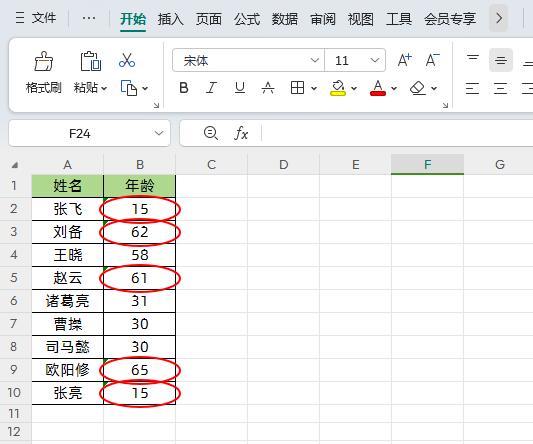Toggle Bold formatting
The height and width of the screenshot is (444, 533).
[x=184, y=88]
